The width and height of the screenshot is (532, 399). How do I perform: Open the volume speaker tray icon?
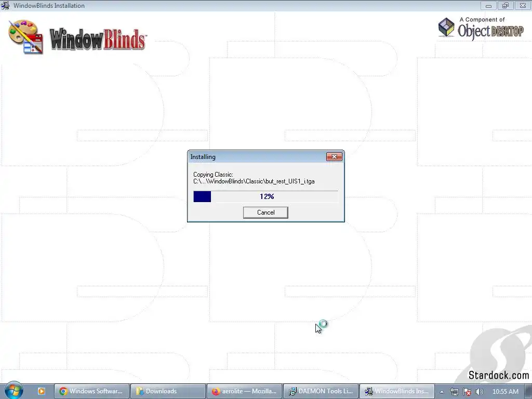(479, 392)
